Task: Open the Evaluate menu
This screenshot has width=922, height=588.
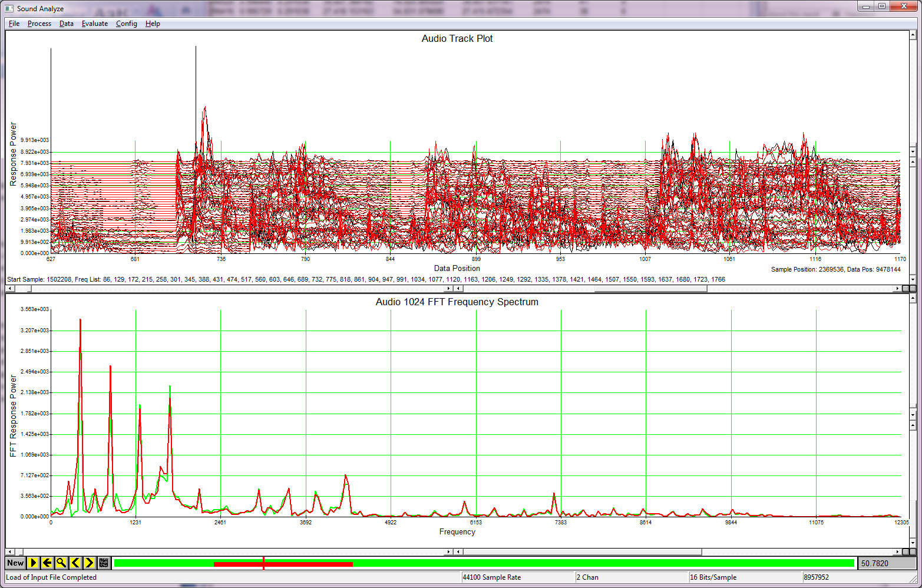Action: (x=94, y=24)
